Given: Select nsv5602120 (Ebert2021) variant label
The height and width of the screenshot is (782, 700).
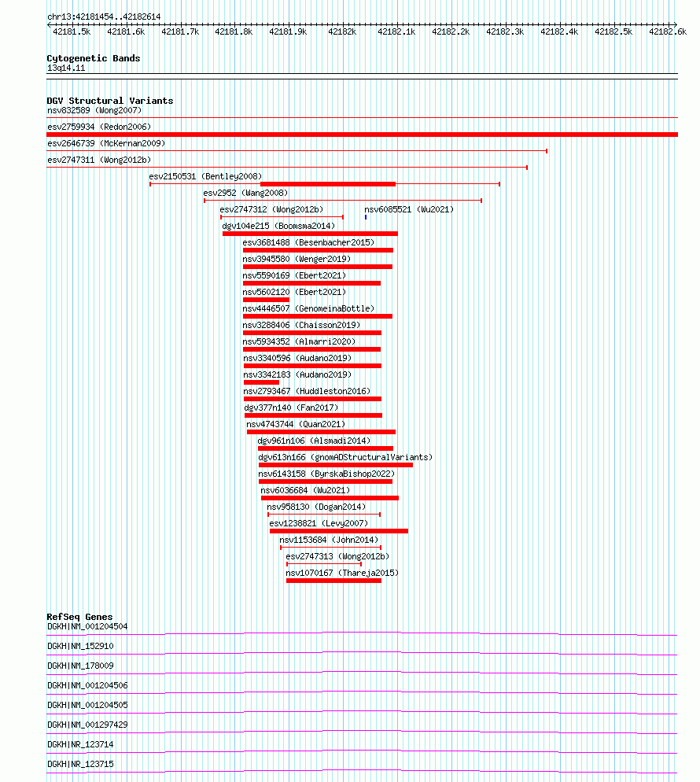Looking at the screenshot, I should 294,292.
